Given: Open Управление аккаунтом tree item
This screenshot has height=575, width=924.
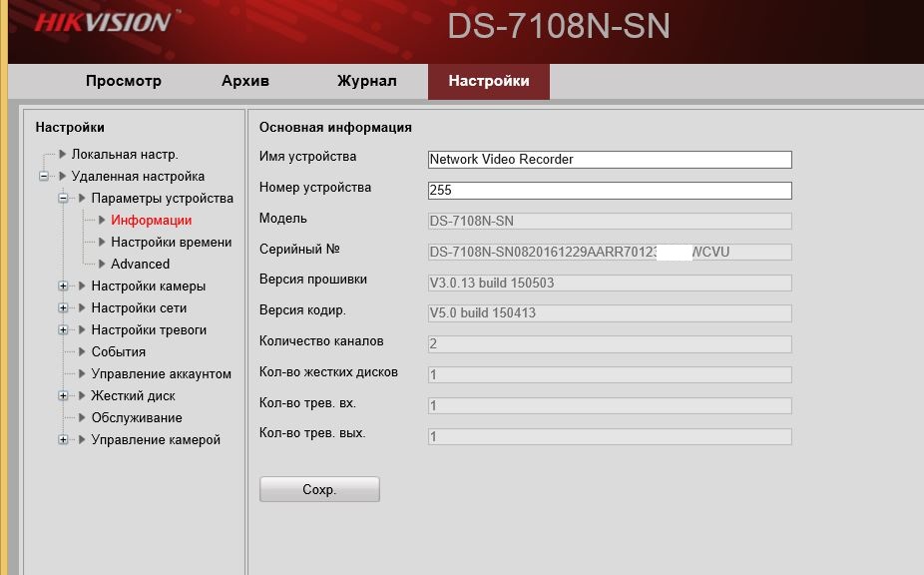Looking at the screenshot, I should pos(162,374).
